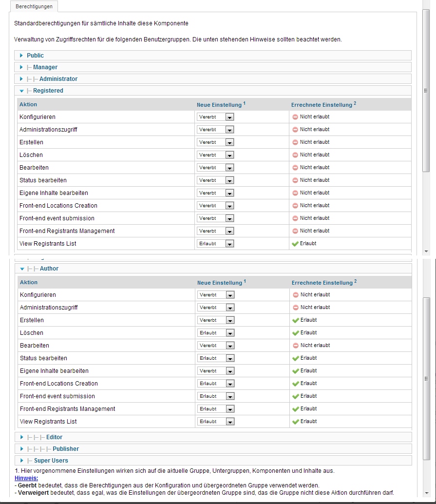Expand the Manager group panel
Screen dimensions: 436x504
(x=45, y=67)
